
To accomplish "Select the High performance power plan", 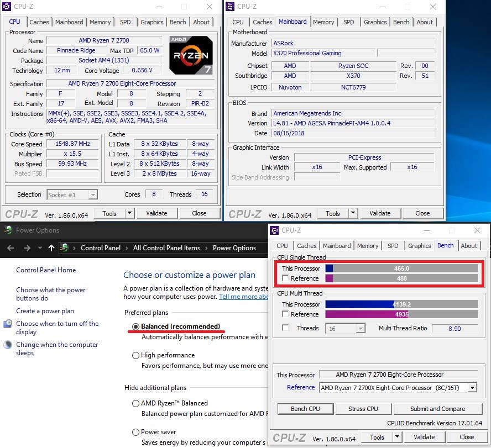I will 135,355.
